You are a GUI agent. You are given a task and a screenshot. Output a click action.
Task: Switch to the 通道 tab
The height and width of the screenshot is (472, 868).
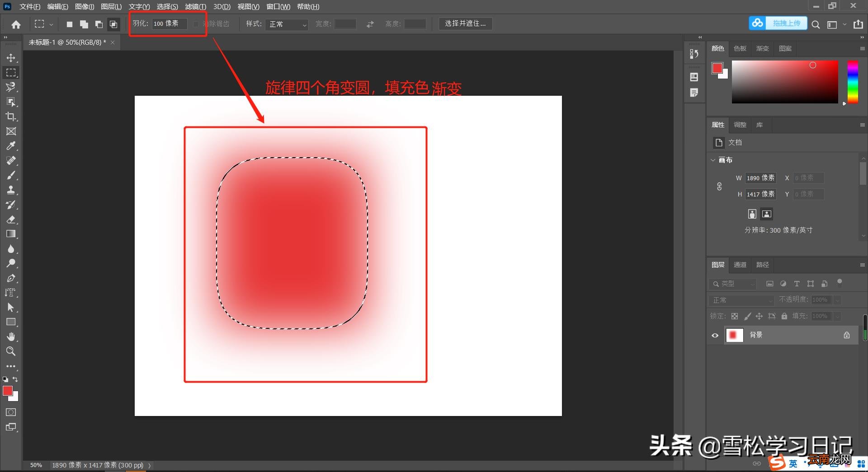740,265
